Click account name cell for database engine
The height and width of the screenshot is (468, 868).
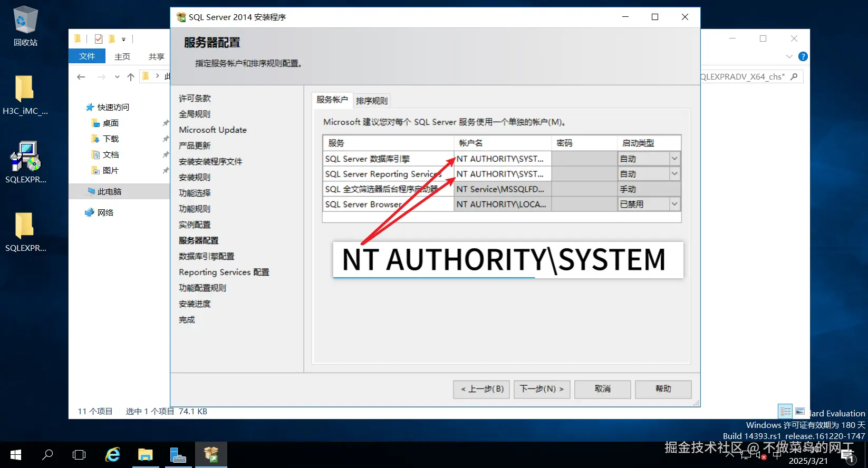tap(503, 159)
